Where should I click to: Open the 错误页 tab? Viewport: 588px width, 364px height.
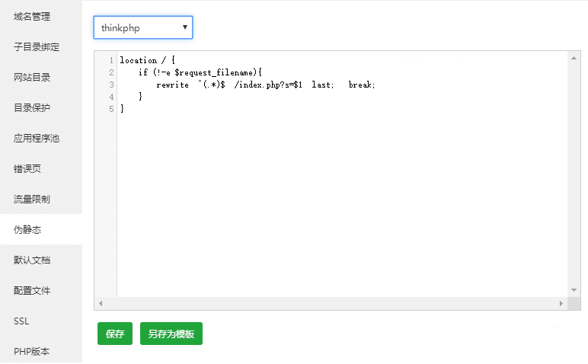(27, 168)
